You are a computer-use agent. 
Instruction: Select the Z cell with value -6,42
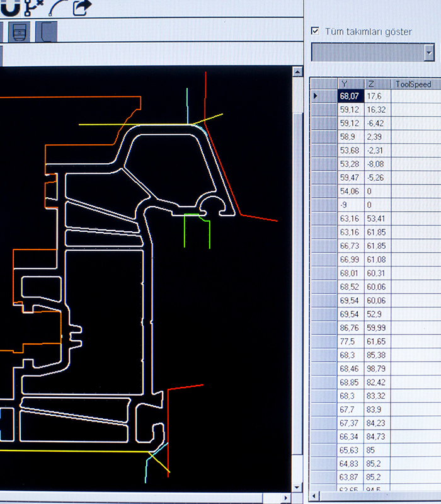coord(377,123)
